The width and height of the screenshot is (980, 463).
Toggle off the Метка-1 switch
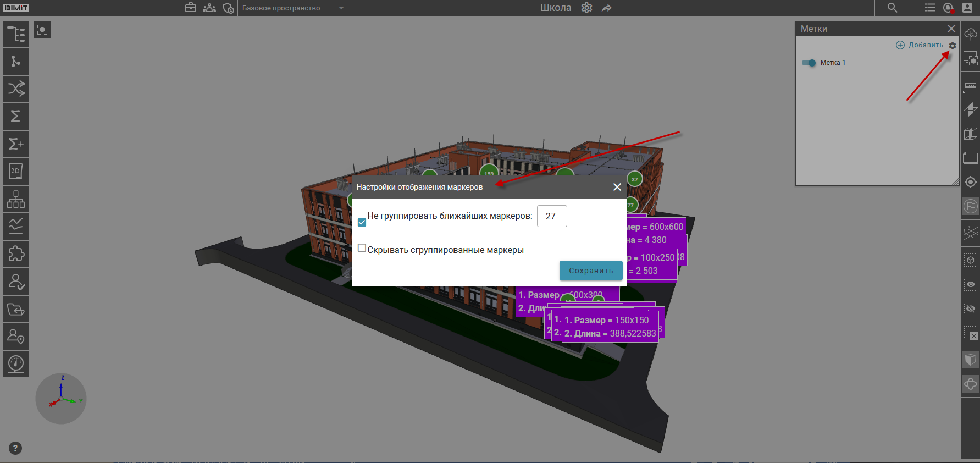[x=809, y=63]
